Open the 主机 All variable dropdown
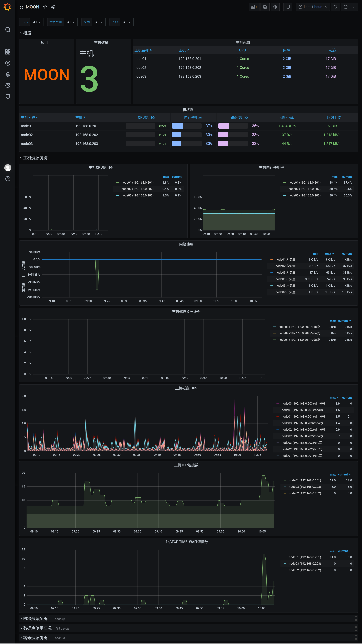 tap(37, 22)
